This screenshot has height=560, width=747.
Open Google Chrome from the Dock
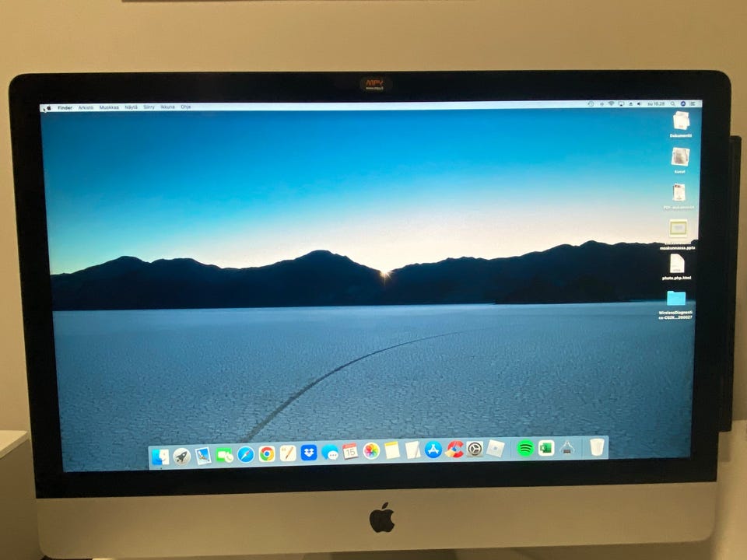coord(267,453)
